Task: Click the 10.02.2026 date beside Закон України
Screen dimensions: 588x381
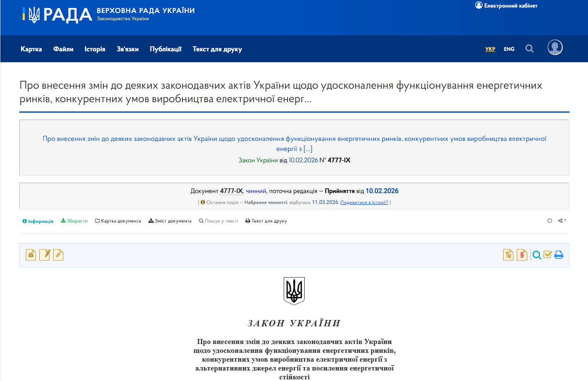Action: (x=303, y=160)
